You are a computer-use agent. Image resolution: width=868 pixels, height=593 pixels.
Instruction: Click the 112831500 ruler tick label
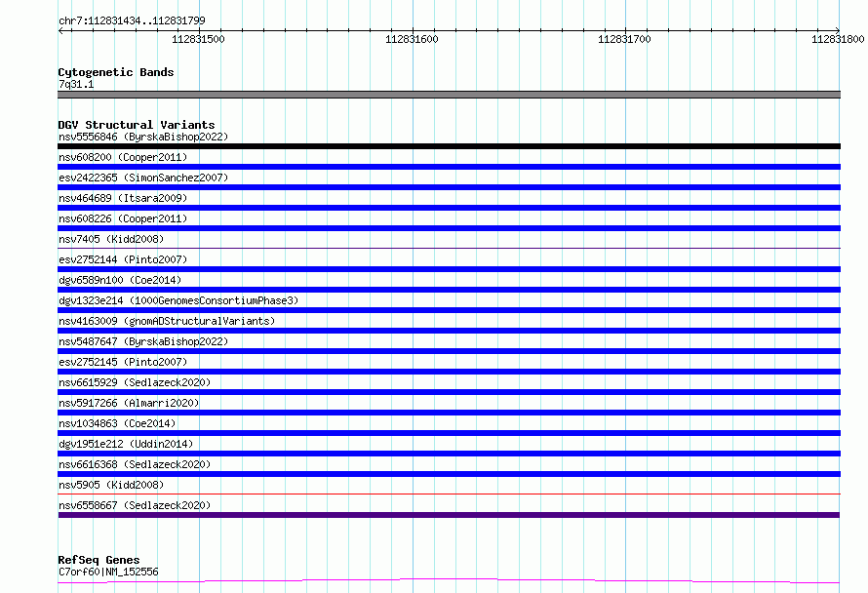pos(198,39)
